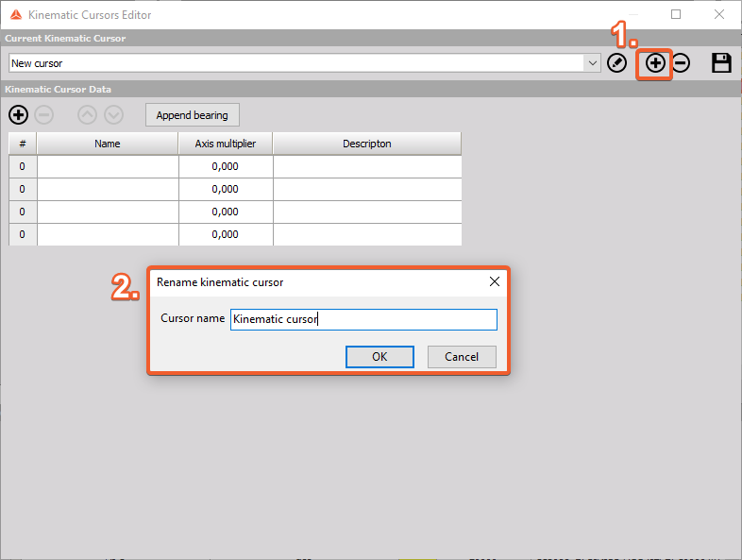This screenshot has width=742, height=560.
Task: Add a data row with the black plus icon
Action: [19, 114]
